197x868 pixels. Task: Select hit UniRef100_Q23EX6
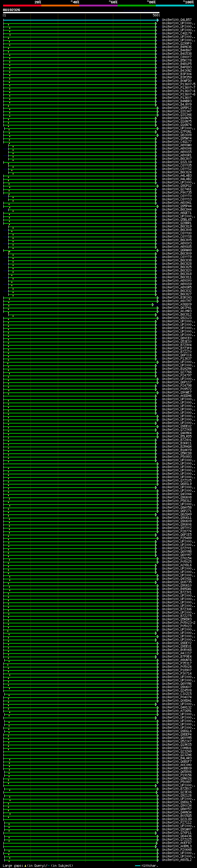pos(177,792)
